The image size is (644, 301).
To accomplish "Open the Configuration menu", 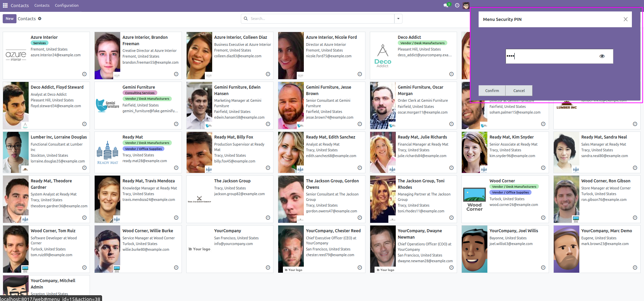I will click(67, 5).
